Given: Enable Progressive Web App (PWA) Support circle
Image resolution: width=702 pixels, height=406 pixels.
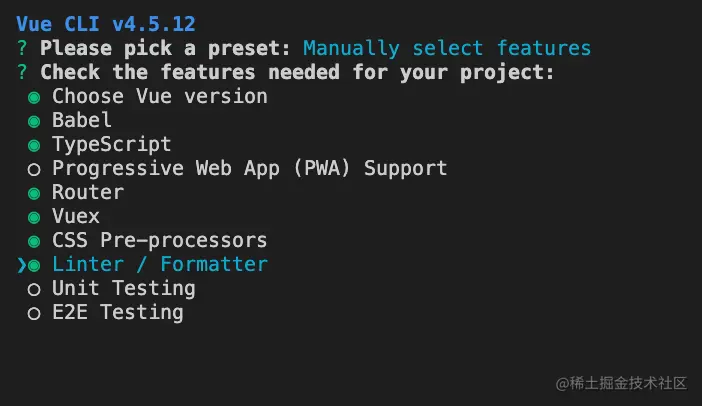Looking at the screenshot, I should click(x=34, y=169).
